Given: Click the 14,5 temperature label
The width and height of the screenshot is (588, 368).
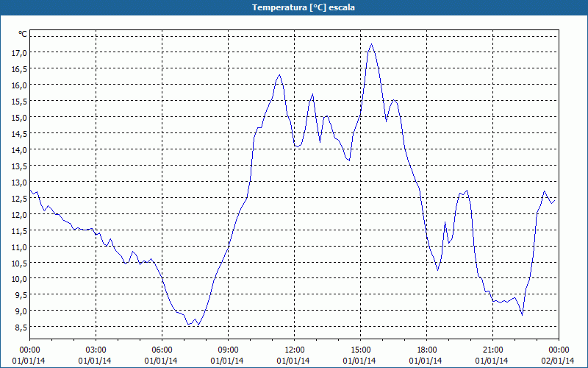Looking at the screenshot, I should [19, 134].
